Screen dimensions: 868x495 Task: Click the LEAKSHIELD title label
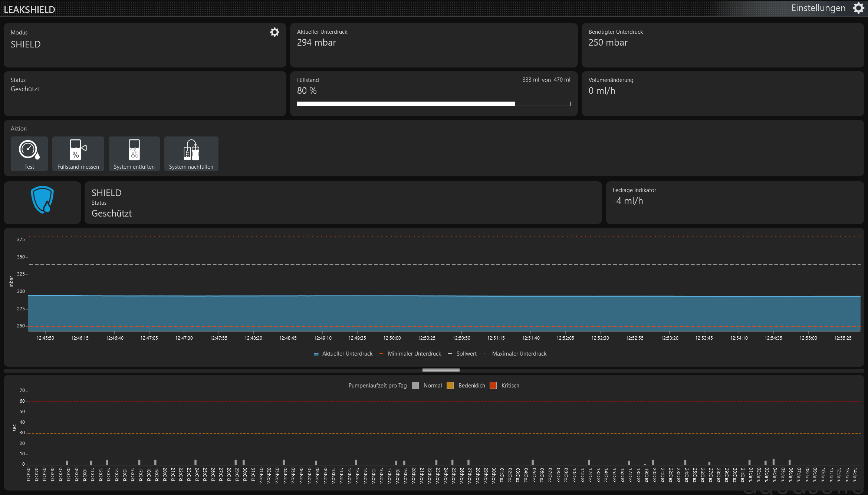[x=29, y=10]
